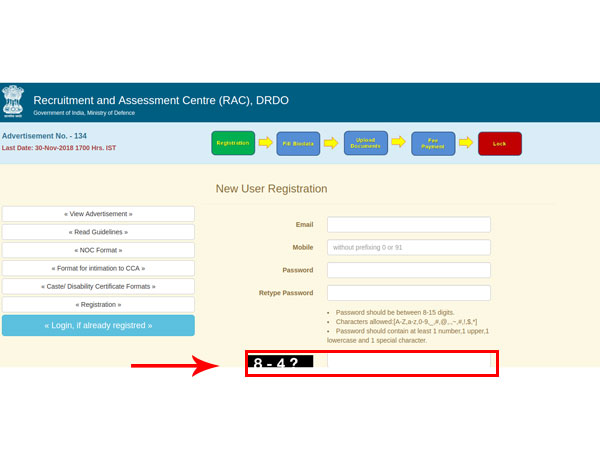Select the red Lock step box

tap(500, 144)
